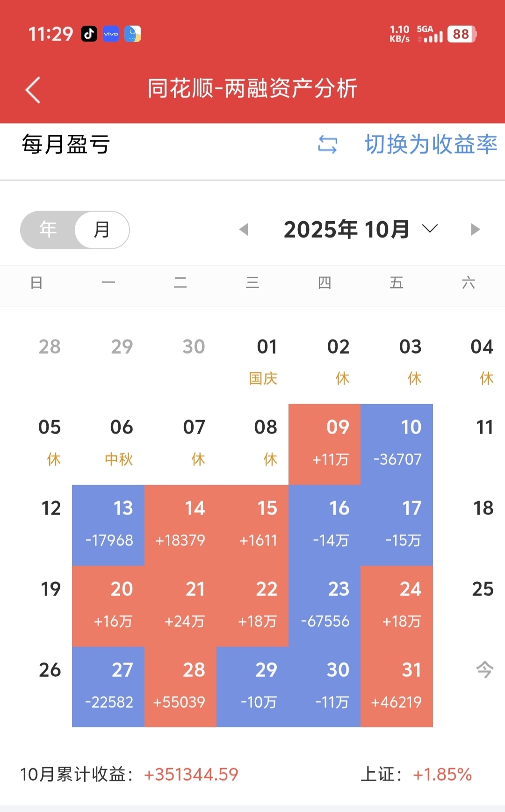
Task: Tap the vivo notification icon
Action: click(111, 34)
